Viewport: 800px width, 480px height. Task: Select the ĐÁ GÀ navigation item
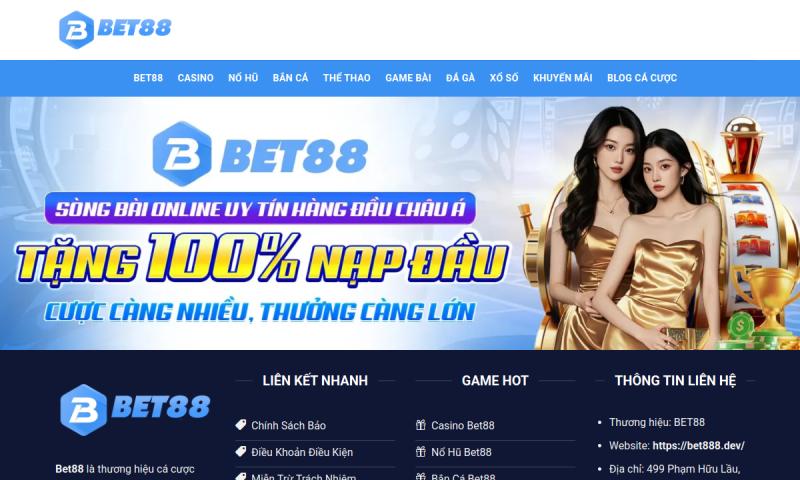coord(460,78)
